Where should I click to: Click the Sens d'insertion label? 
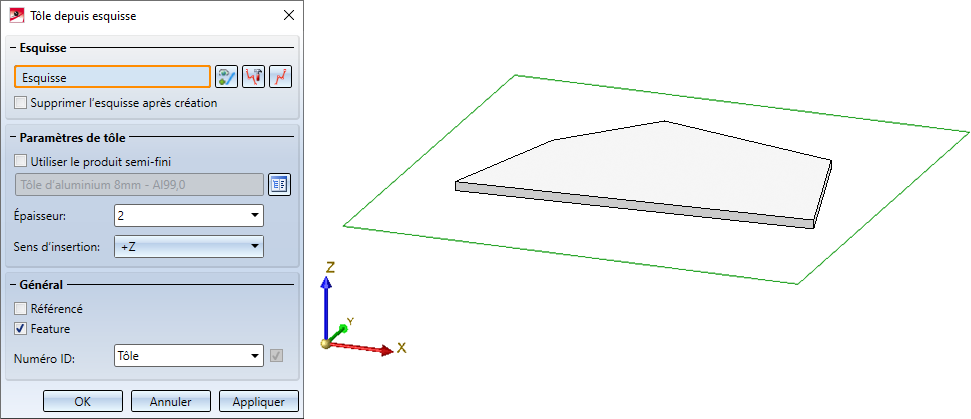(x=57, y=247)
